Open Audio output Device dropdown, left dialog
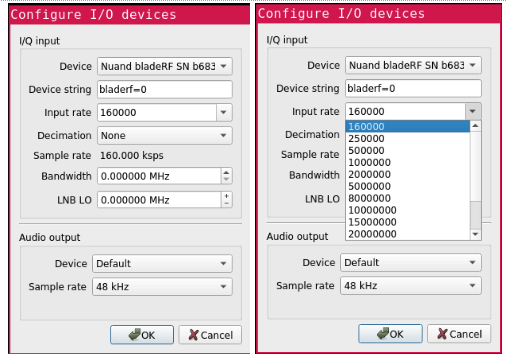507x361 pixels. 162,263
